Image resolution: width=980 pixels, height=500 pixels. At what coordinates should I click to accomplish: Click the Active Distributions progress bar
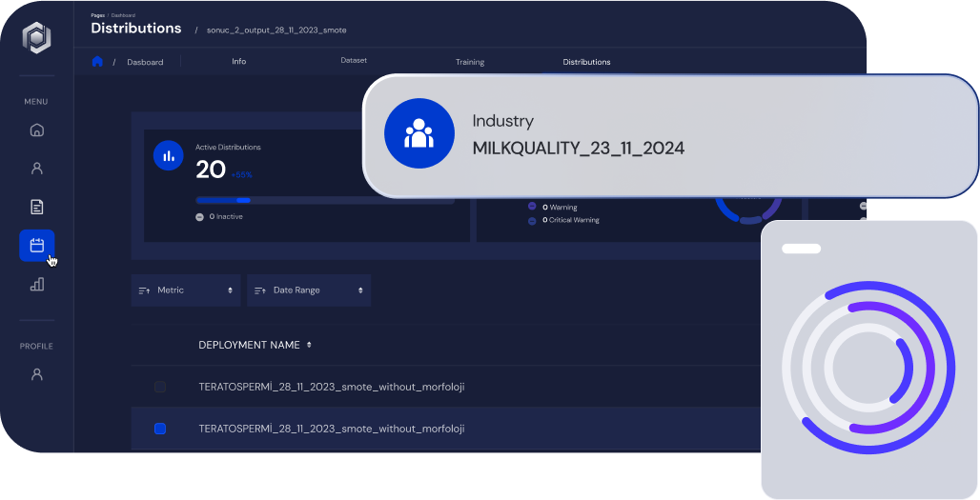click(325, 200)
